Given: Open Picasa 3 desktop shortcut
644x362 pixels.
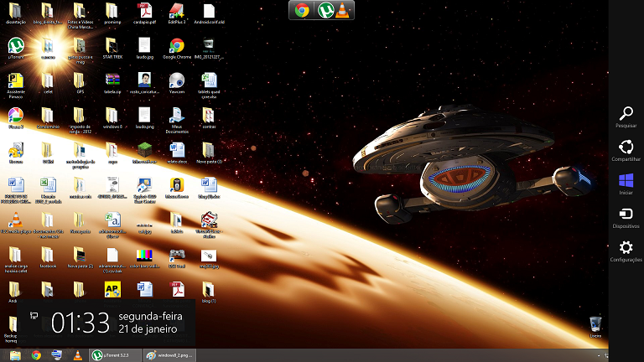Looking at the screenshot, I should coord(16,118).
